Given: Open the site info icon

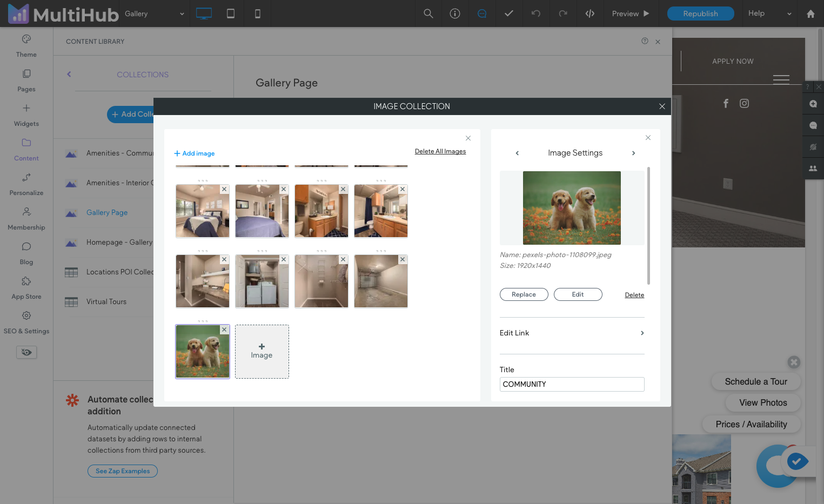Looking at the screenshot, I should 455,14.
